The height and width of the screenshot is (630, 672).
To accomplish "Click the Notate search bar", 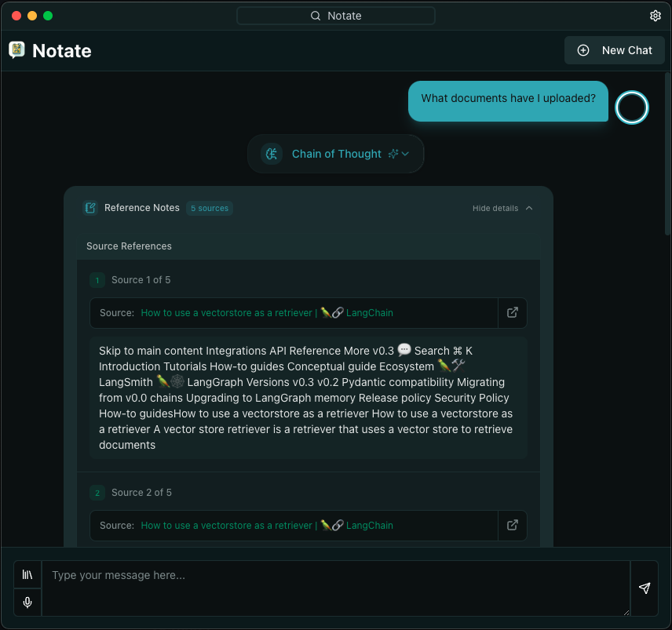I will pos(336,16).
